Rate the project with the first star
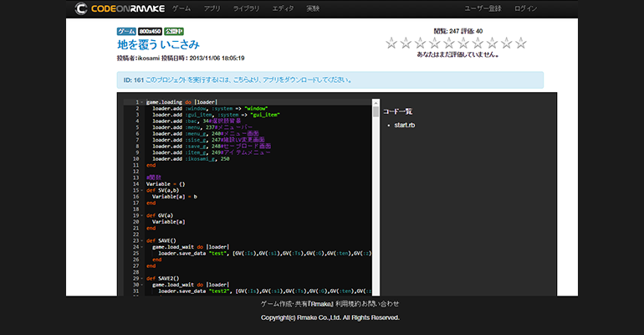Screen dimensions: 644x335 coord(392,44)
